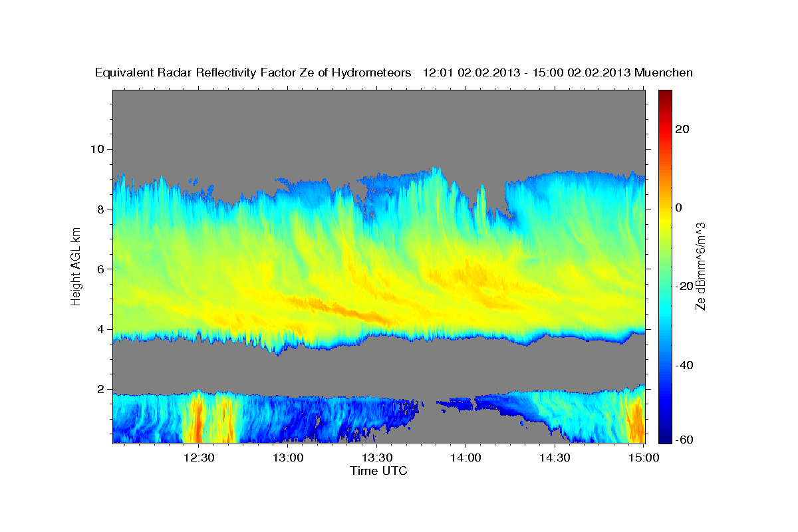Click the 'Height AGL km' y-axis label
The height and width of the screenshot is (532, 798).
76,267
